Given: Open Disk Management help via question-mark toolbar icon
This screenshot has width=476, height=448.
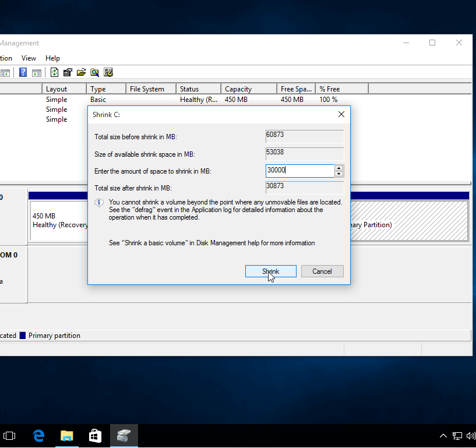Looking at the screenshot, I should tap(22, 72).
